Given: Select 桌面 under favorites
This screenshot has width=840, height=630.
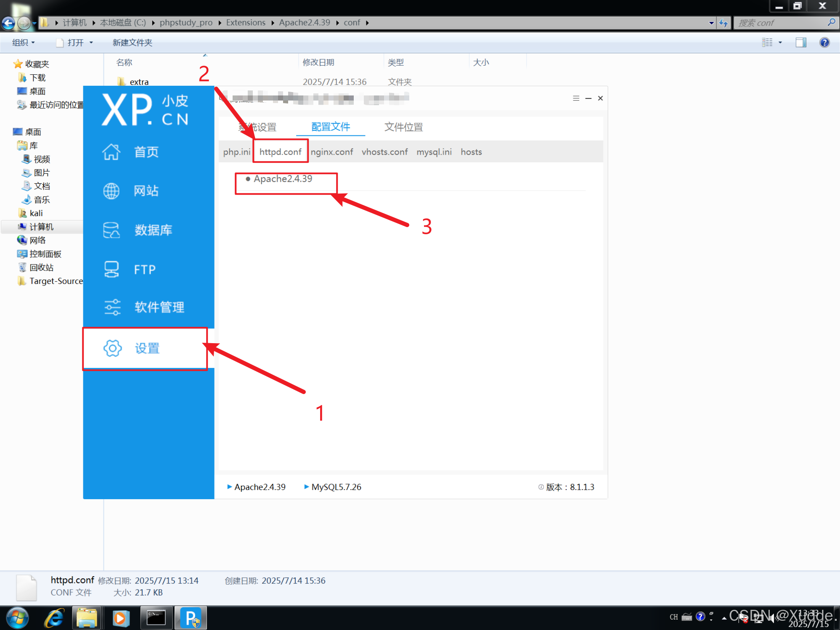Looking at the screenshot, I should 32,91.
